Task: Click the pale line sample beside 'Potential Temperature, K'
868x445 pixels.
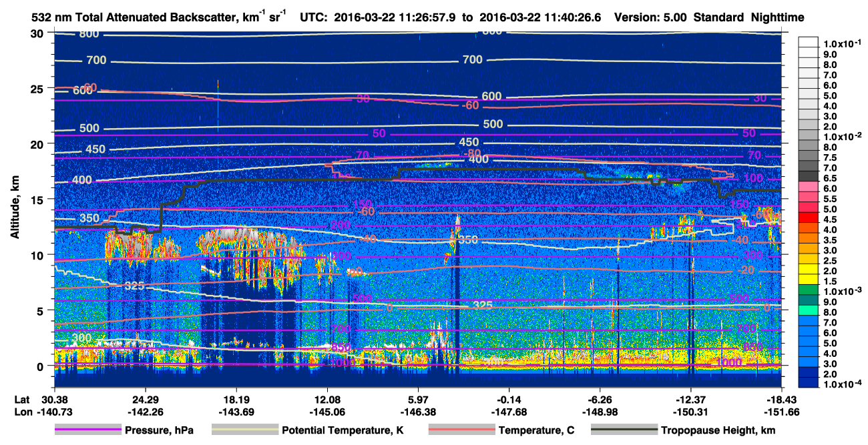Action: click(x=245, y=430)
